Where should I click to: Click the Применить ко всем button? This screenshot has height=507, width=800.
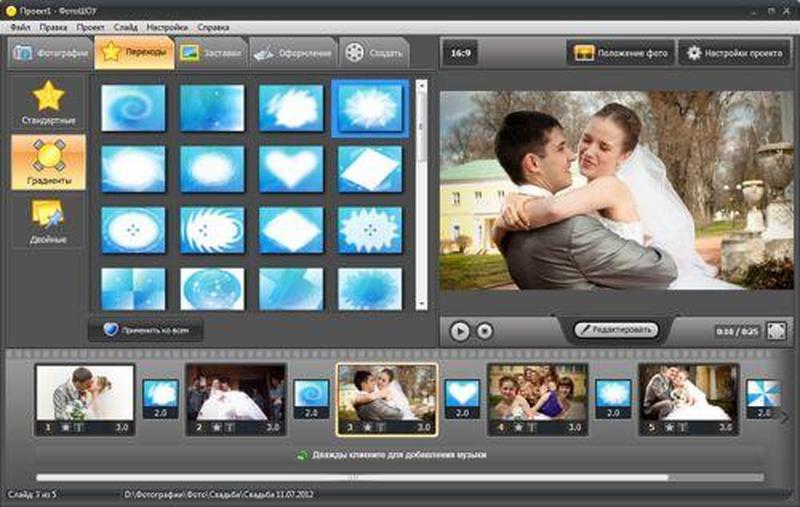145,329
